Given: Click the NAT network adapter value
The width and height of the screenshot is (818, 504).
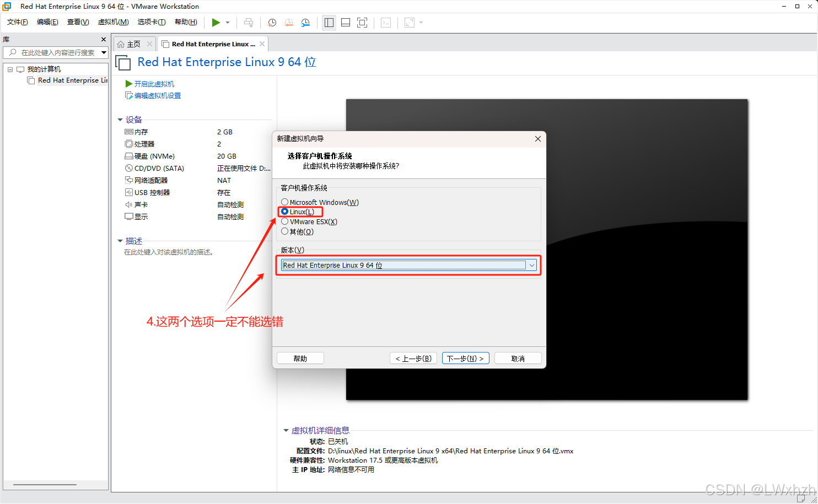Looking at the screenshot, I should click(224, 181).
